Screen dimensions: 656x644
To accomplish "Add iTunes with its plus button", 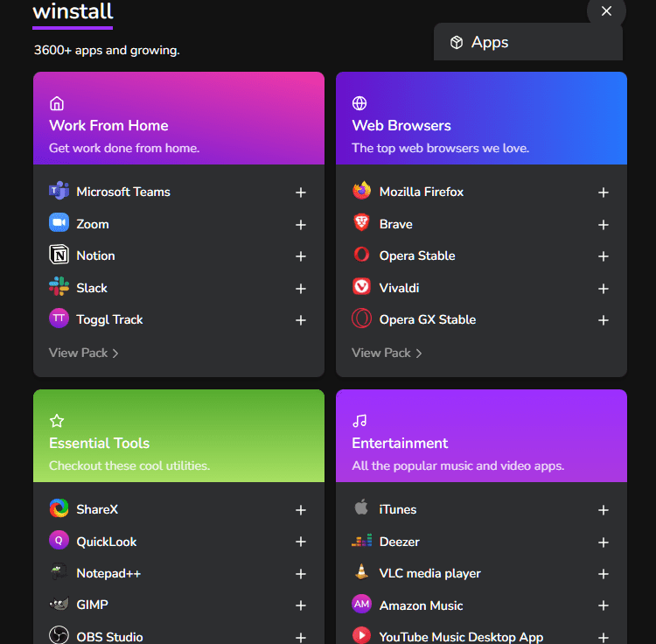I will pos(603,509).
